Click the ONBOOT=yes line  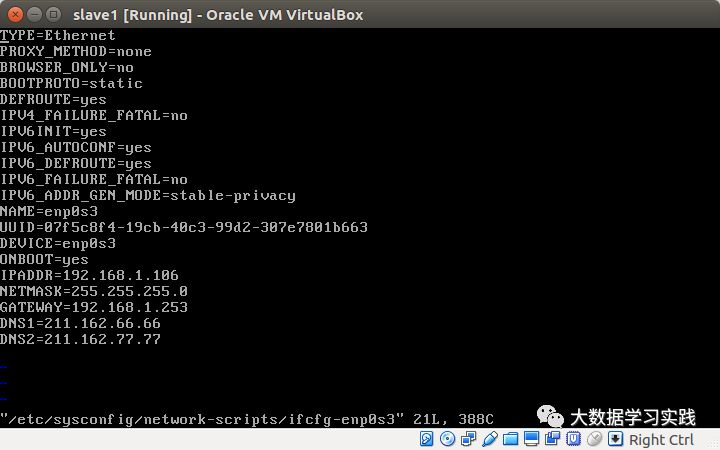point(44,259)
